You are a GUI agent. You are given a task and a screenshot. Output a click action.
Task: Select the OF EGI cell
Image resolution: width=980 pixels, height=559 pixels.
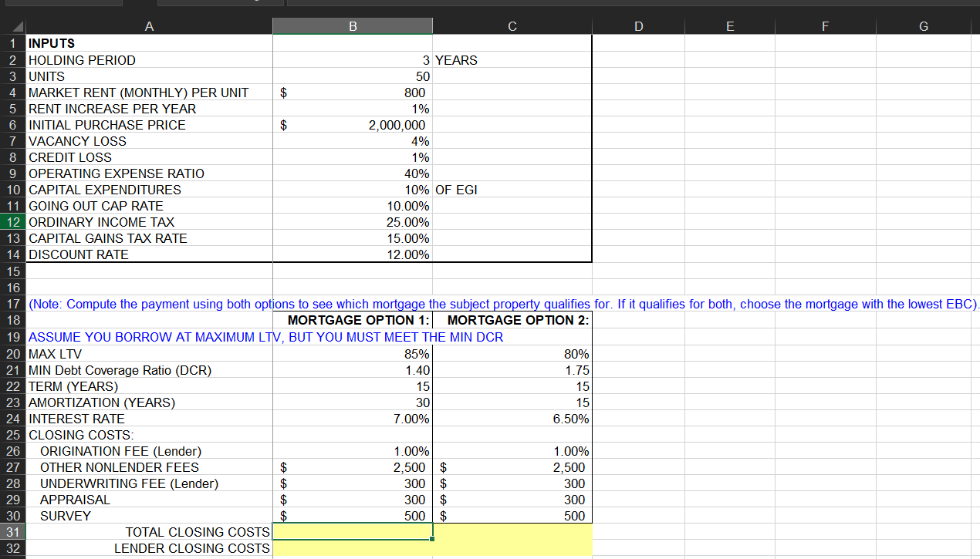512,190
